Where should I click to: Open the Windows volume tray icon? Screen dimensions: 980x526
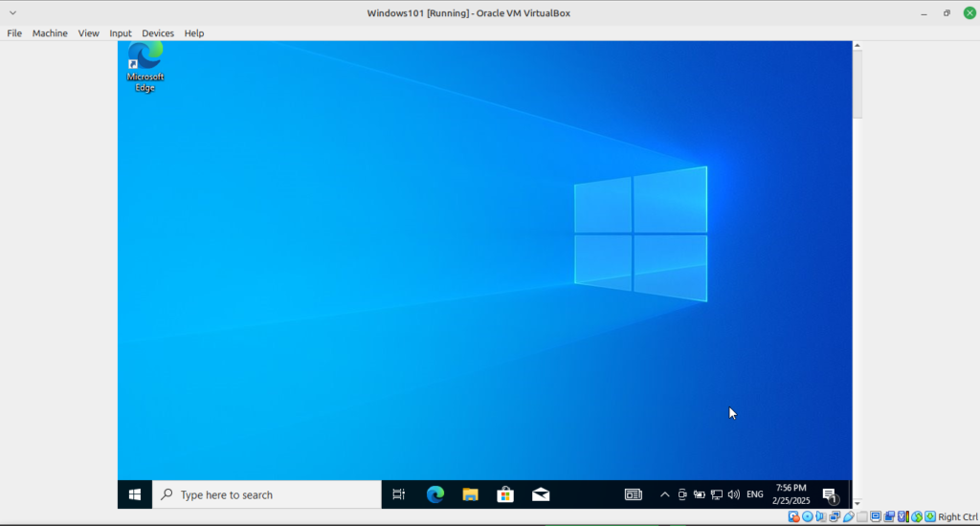734,494
